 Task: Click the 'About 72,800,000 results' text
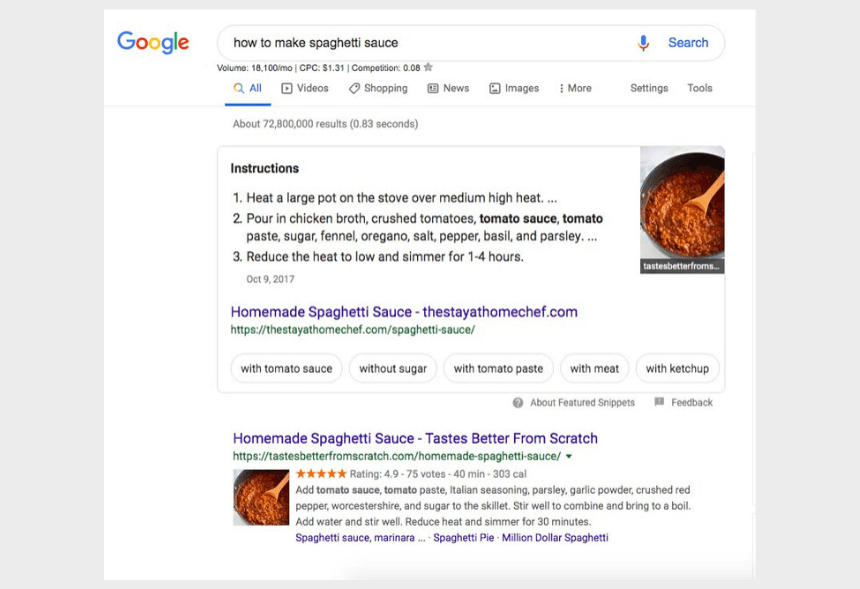(x=325, y=124)
